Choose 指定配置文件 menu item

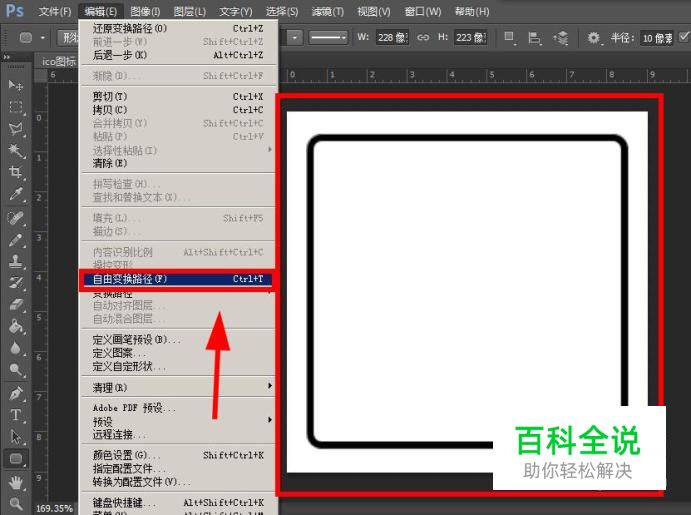point(178,468)
